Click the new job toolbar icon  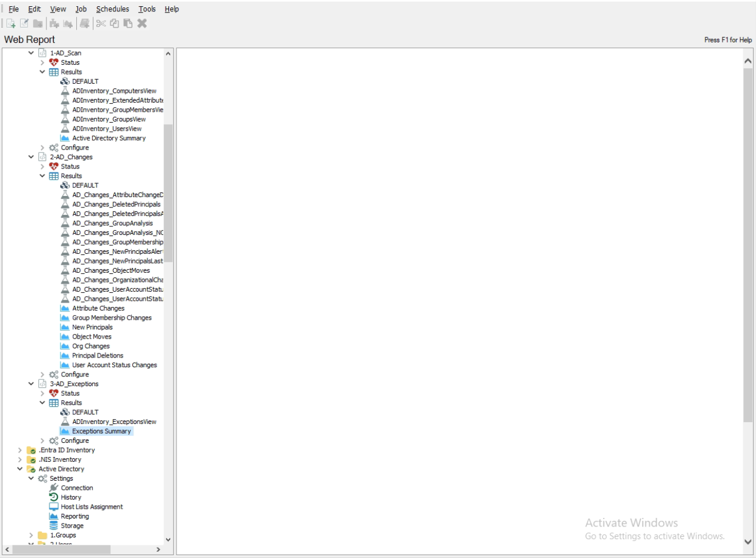[x=11, y=23]
